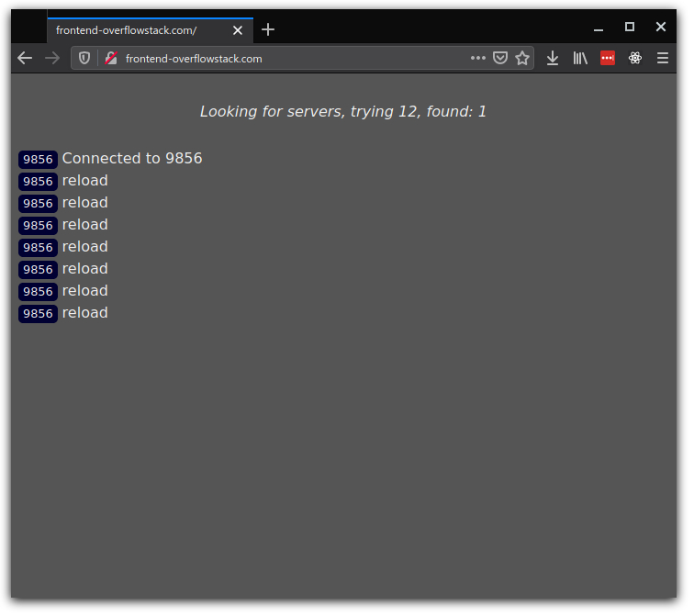Click the last reload log entry

click(x=84, y=313)
